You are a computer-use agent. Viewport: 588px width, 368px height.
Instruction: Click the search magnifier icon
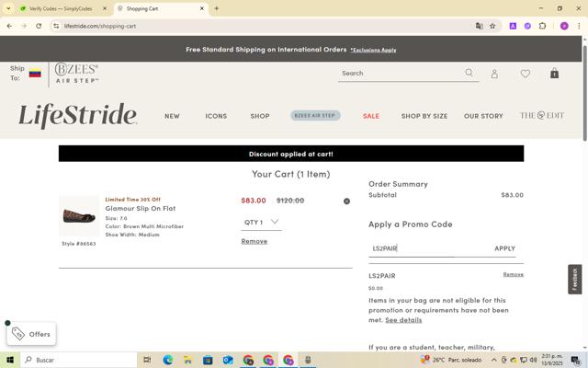click(x=469, y=73)
